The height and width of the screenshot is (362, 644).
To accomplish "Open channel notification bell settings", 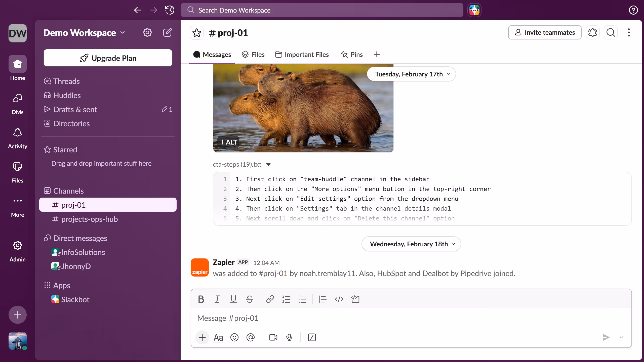I will click(593, 32).
